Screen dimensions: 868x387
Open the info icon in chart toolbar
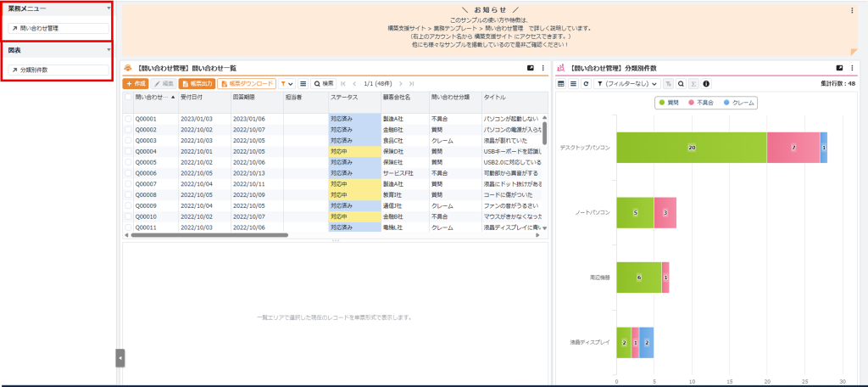pyautogui.click(x=706, y=84)
